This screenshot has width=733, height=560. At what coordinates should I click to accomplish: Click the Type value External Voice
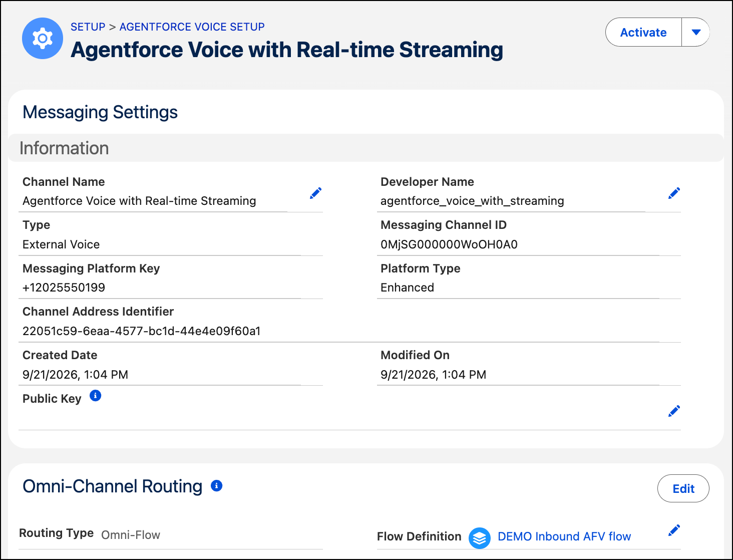(61, 244)
